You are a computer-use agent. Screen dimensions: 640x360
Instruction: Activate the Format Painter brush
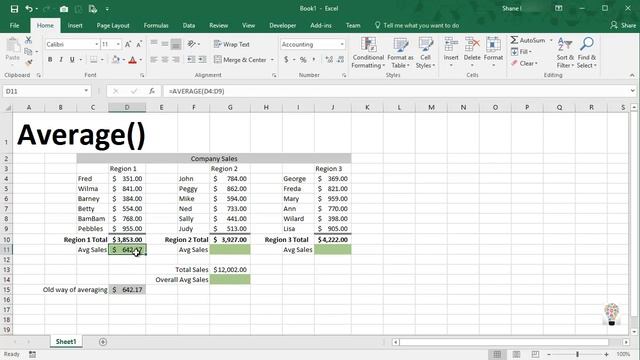click(x=28, y=62)
